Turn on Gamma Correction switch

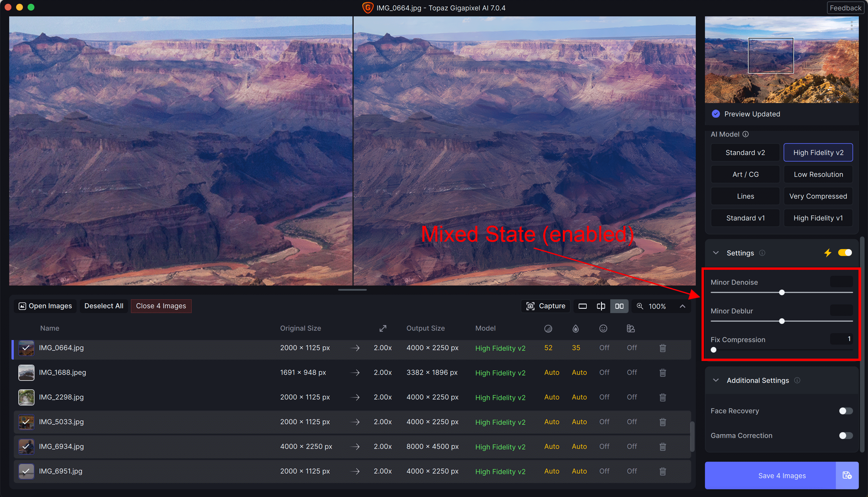click(x=845, y=436)
